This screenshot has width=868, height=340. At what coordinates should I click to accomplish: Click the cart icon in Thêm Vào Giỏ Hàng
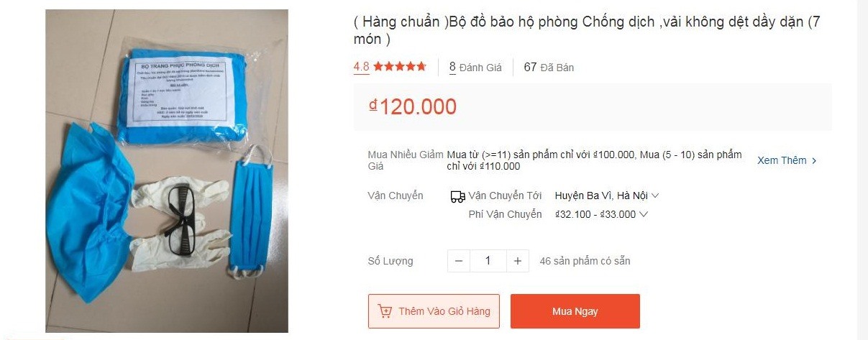[x=385, y=311]
